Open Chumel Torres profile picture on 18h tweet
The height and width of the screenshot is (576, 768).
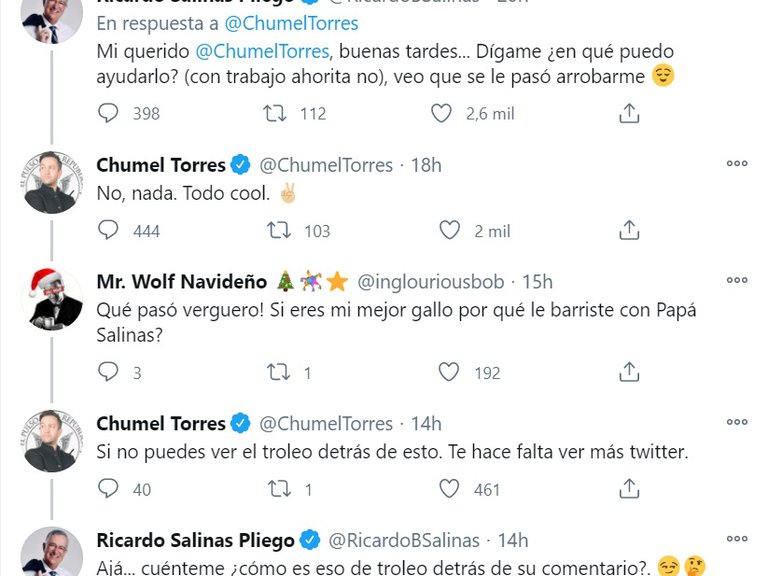(53, 182)
